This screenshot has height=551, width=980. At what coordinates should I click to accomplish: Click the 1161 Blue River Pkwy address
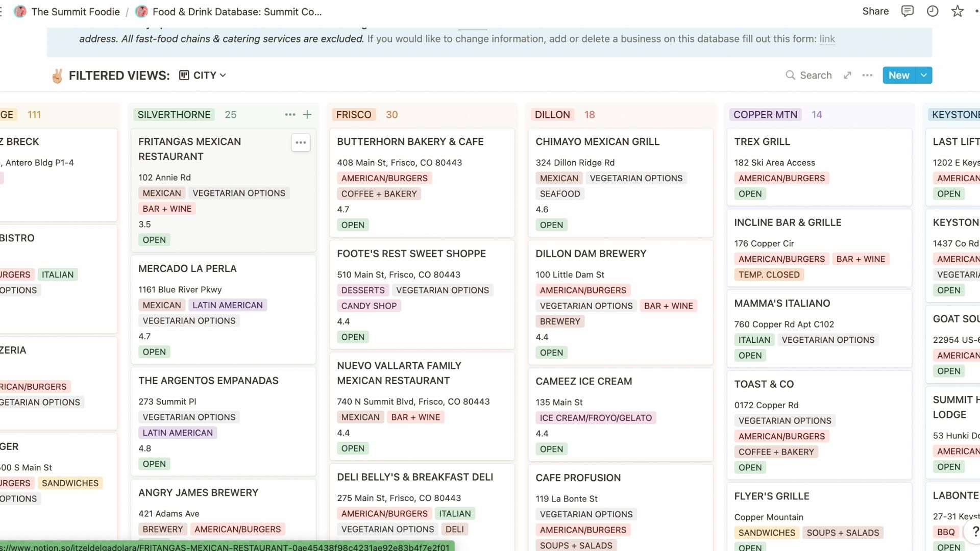pos(180,290)
